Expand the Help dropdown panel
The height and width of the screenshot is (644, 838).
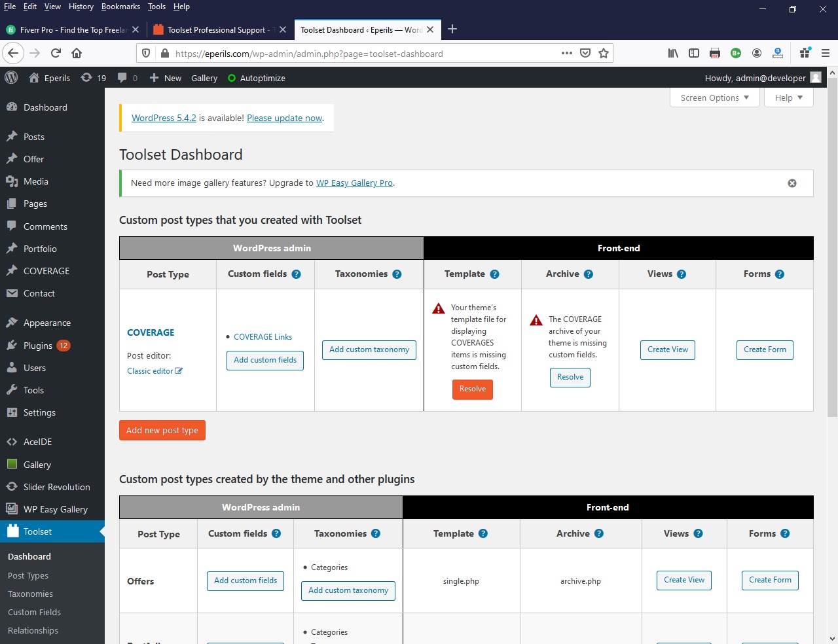788,98
